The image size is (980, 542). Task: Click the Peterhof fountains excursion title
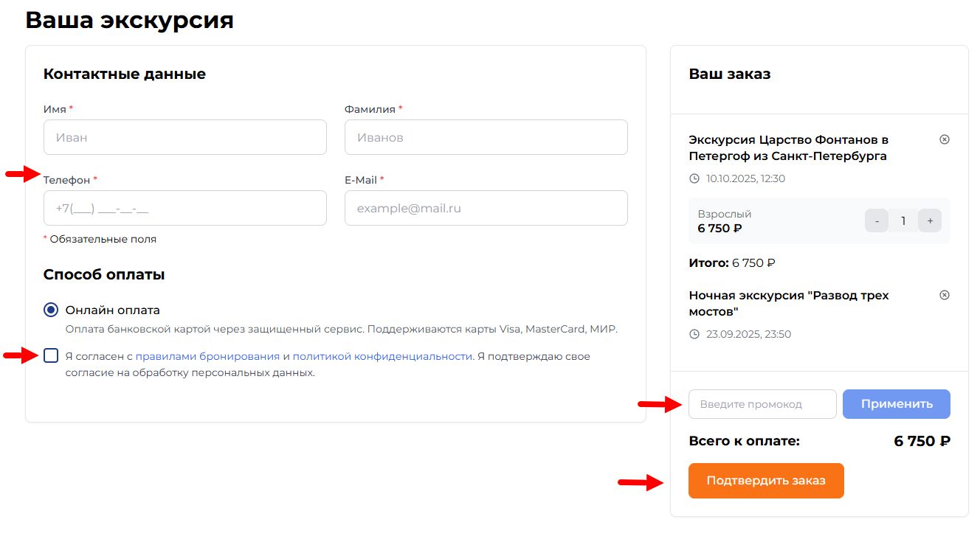(787, 147)
